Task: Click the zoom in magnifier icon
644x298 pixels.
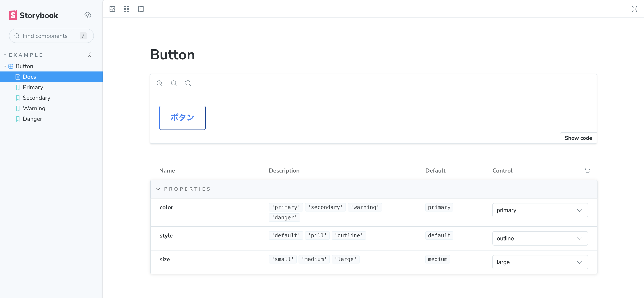Action: [x=159, y=83]
